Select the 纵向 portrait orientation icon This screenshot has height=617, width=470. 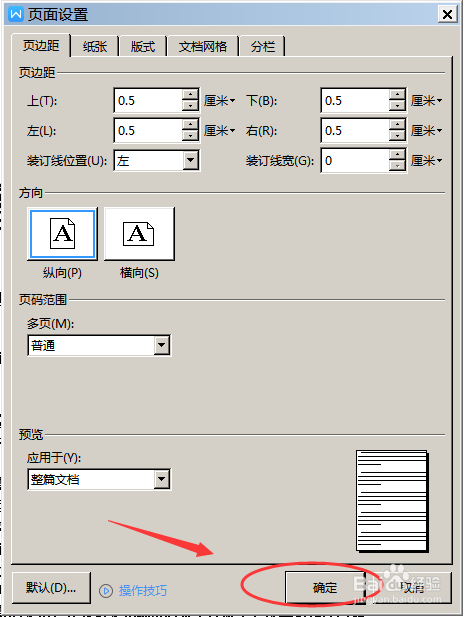[63, 234]
